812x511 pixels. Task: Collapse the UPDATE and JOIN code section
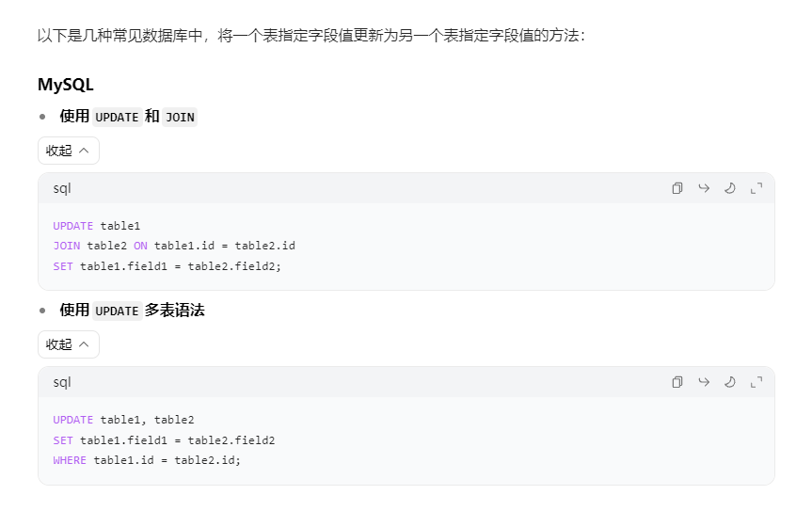click(x=69, y=151)
